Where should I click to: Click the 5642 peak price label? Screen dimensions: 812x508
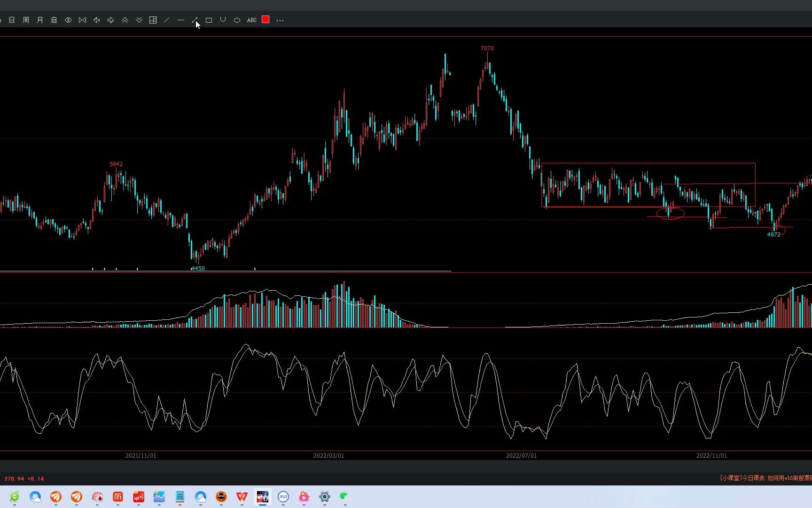click(116, 164)
